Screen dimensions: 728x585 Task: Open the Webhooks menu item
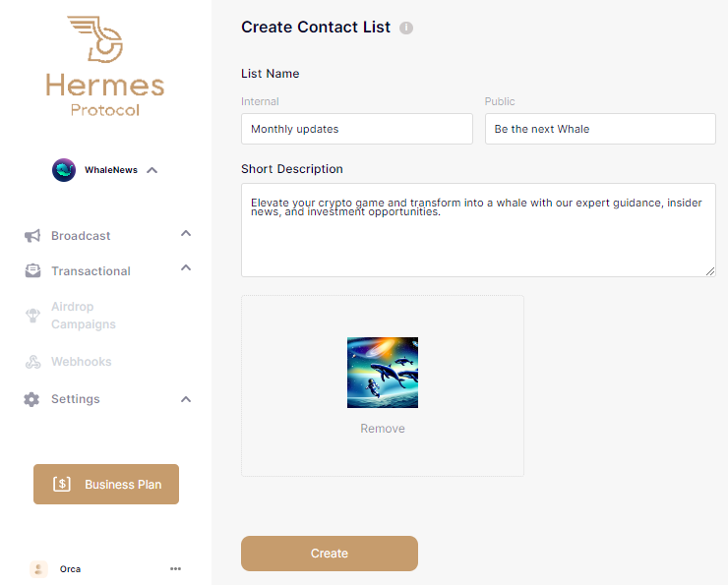coord(82,362)
